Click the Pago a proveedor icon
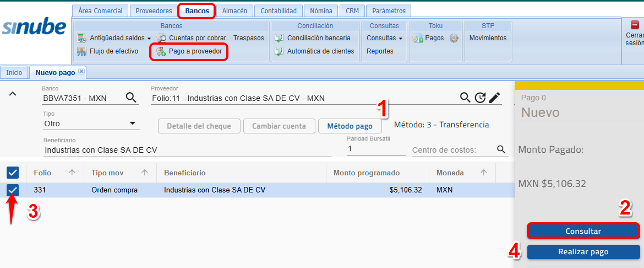 pyautogui.click(x=161, y=51)
